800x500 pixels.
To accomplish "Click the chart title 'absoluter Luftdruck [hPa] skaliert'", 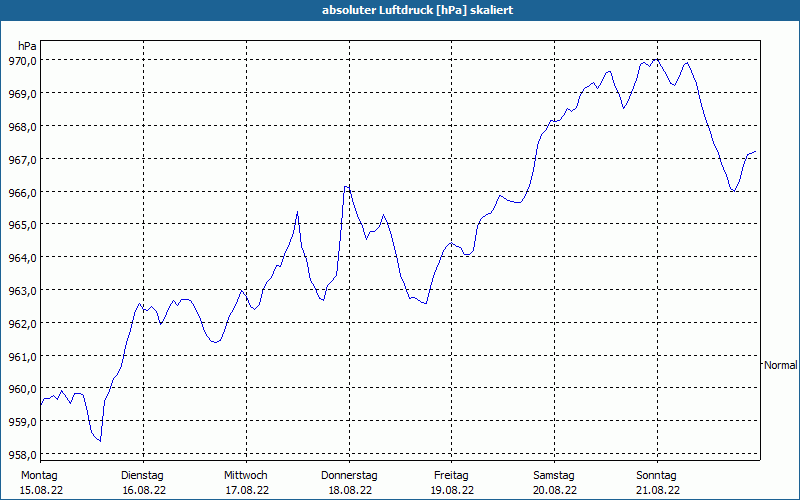I will coord(417,10).
